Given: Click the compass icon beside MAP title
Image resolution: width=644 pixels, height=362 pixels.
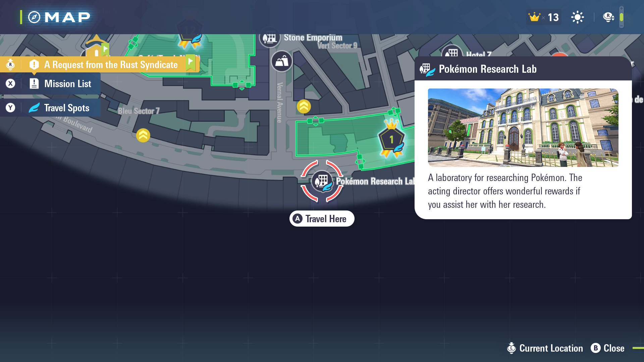Looking at the screenshot, I should [x=34, y=17].
